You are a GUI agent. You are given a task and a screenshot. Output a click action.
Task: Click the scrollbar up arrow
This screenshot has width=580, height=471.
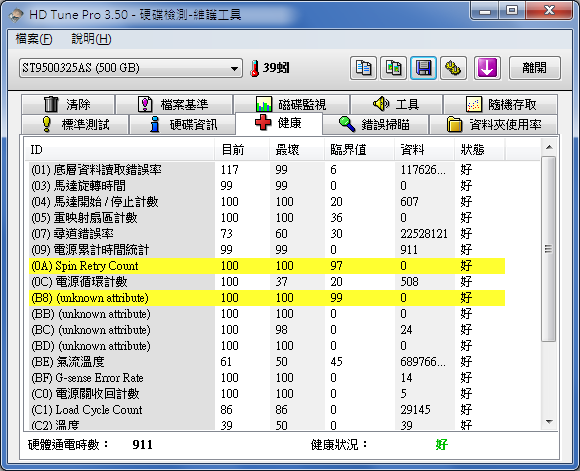[549, 147]
